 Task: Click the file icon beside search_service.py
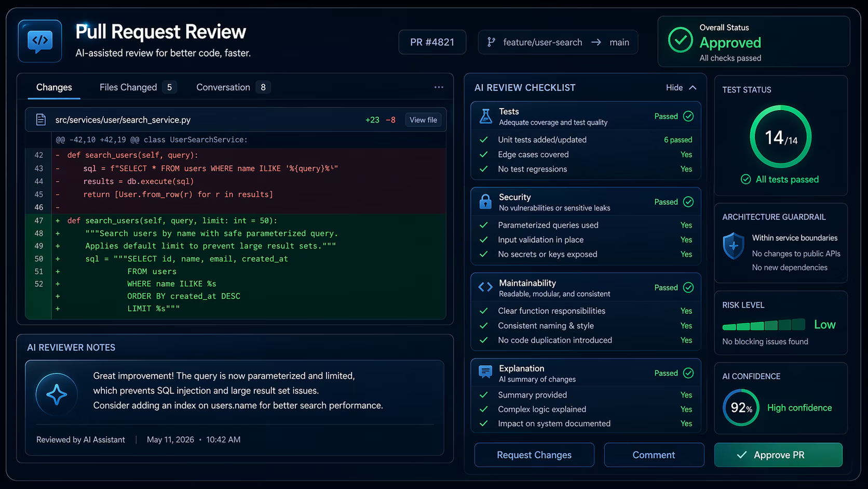coord(40,120)
